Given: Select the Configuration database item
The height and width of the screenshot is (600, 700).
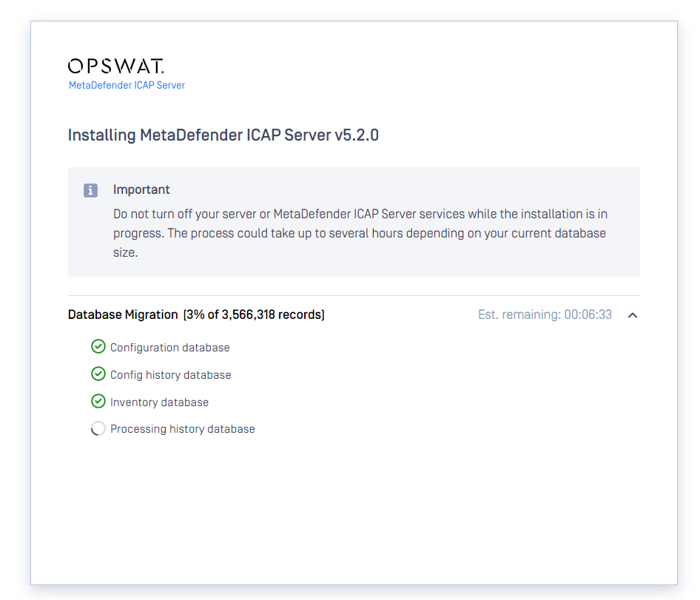Looking at the screenshot, I should (169, 347).
